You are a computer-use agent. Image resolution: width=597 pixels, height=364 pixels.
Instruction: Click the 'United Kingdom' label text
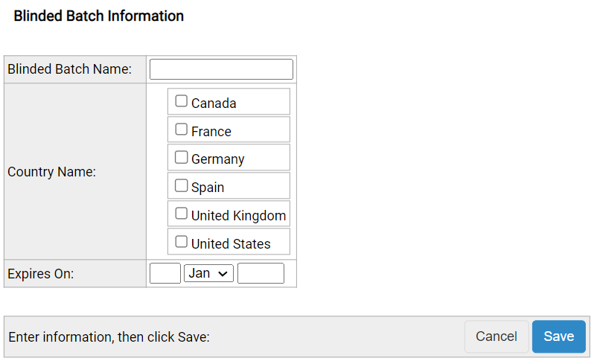pos(238,216)
